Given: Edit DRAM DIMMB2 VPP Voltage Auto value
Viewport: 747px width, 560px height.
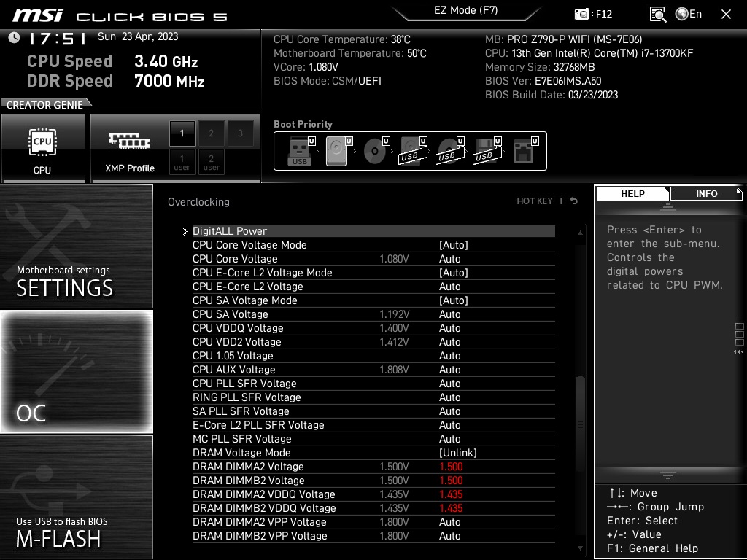Looking at the screenshot, I should pos(449,536).
